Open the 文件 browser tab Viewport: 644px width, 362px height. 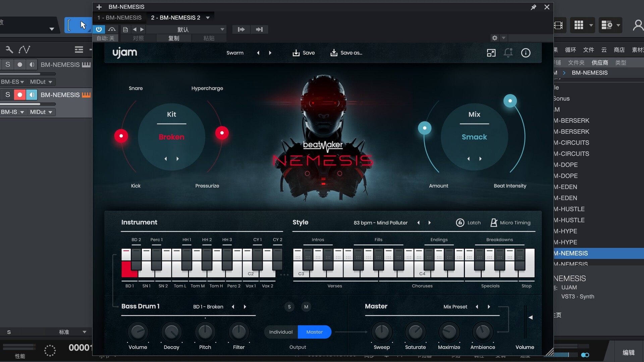[x=588, y=50]
